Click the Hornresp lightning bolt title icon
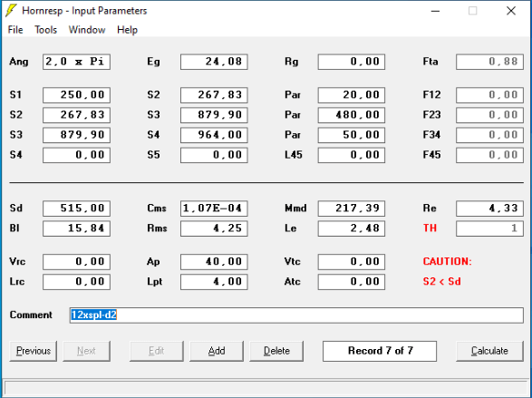Screen dimensions: 532x398 [11, 11]
